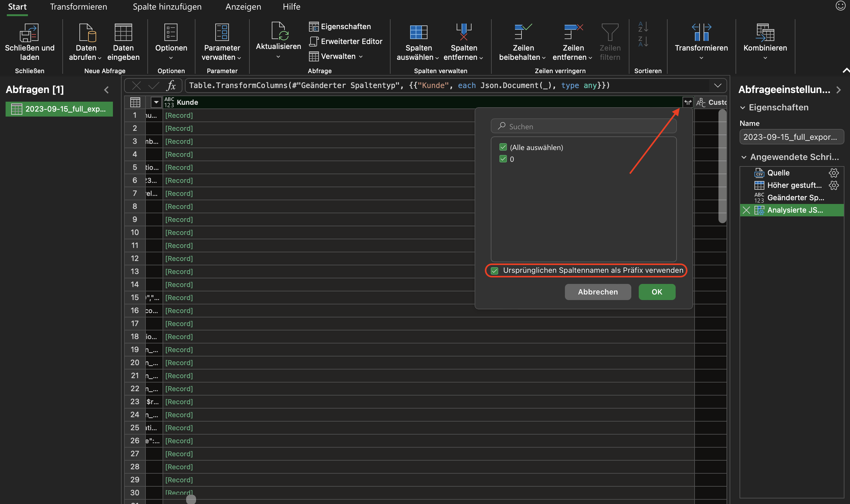Viewport: 850px width, 504px height.
Task: Click Spalten auswählen icon
Action: click(x=418, y=32)
